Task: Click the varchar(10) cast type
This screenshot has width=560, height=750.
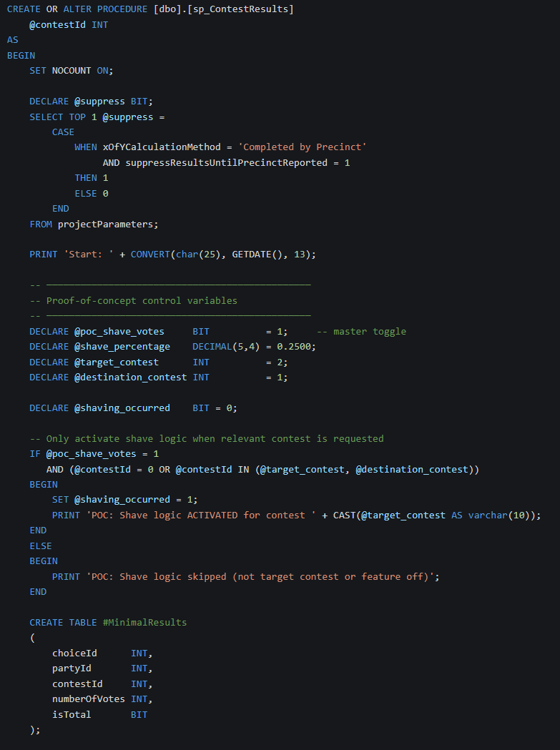Action: point(499,515)
